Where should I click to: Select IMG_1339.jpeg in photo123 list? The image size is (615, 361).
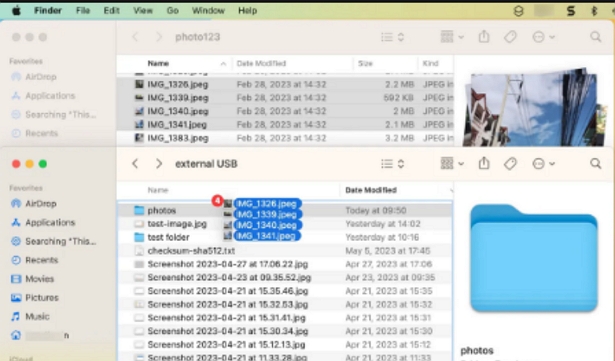click(285, 98)
